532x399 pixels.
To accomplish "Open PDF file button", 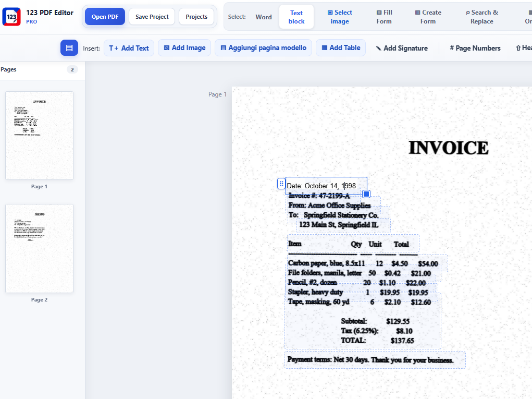I will click(x=105, y=17).
